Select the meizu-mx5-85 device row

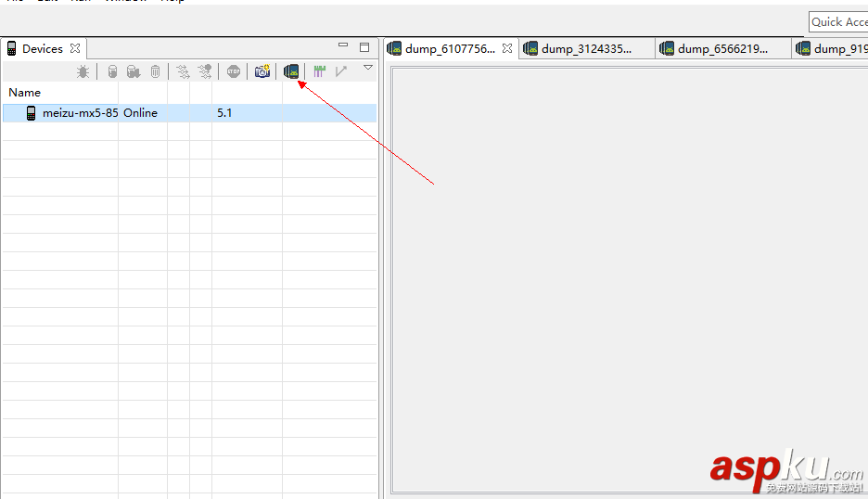point(189,113)
